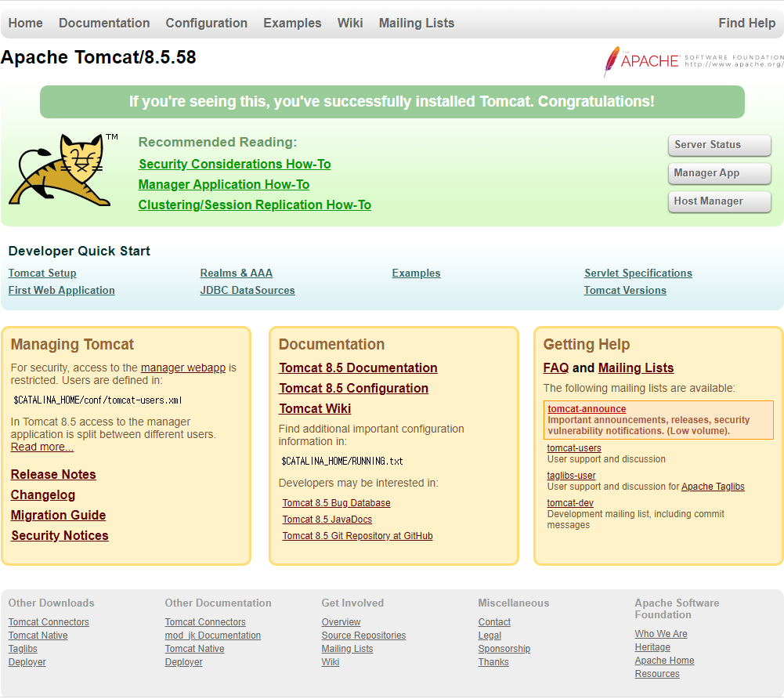Viewport: 784px width, 699px height.
Task: Click the Tomcat cat logo image
Action: click(x=63, y=169)
